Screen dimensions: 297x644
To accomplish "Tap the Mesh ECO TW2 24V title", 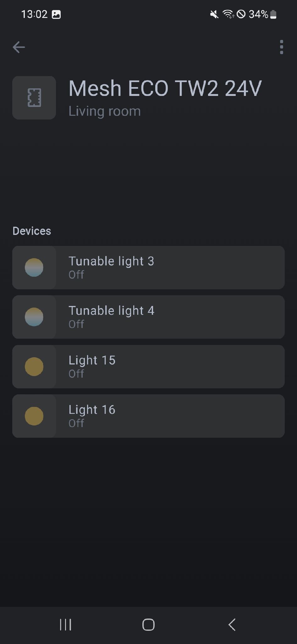I will 165,88.
